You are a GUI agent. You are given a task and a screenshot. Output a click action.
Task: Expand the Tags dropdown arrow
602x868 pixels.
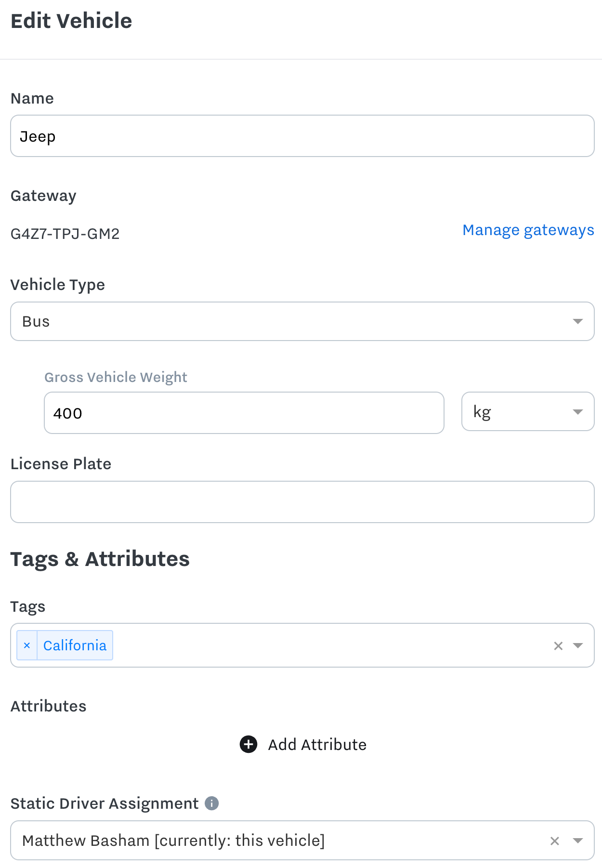click(578, 645)
